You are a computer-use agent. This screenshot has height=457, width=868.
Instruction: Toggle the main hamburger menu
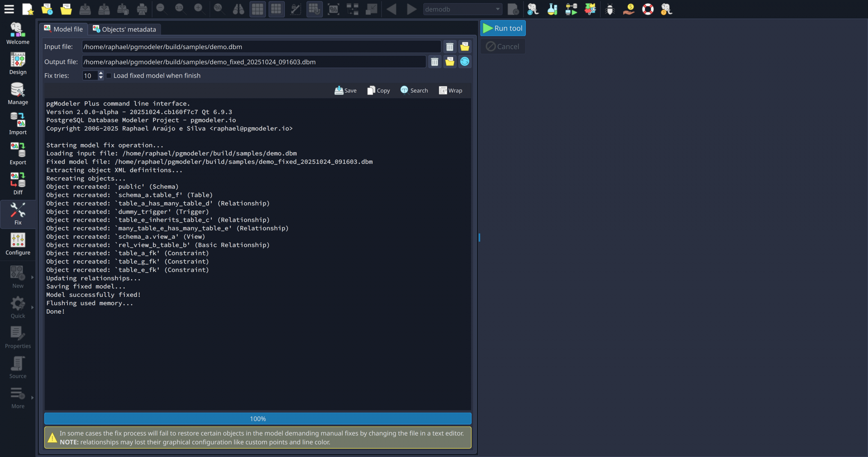click(9, 9)
